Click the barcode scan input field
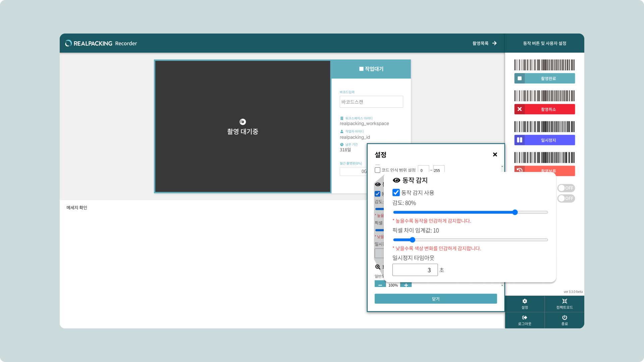 [x=371, y=102]
